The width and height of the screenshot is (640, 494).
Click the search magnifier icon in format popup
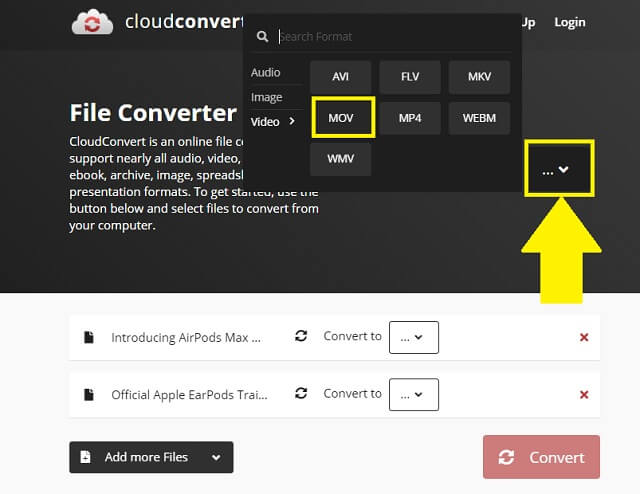pos(262,37)
